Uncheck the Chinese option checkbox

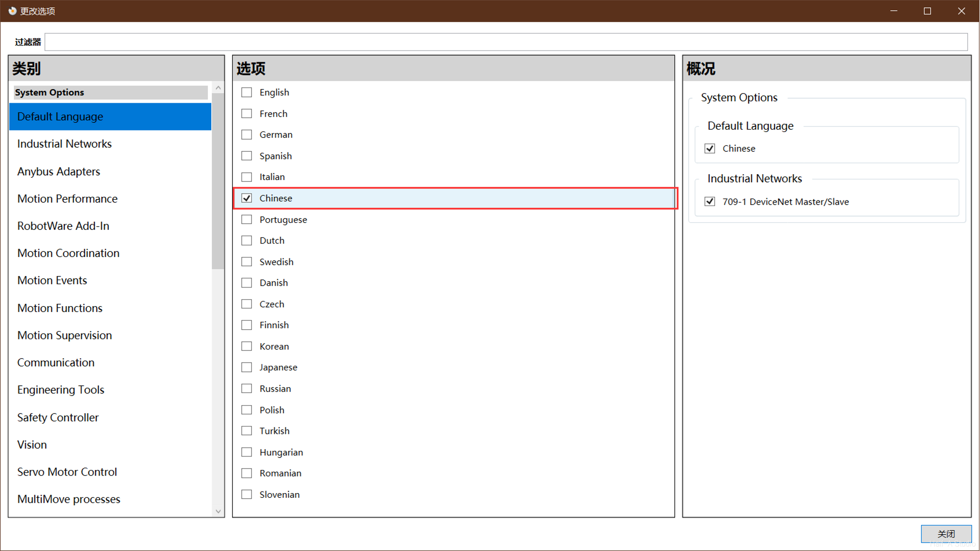[x=247, y=198]
